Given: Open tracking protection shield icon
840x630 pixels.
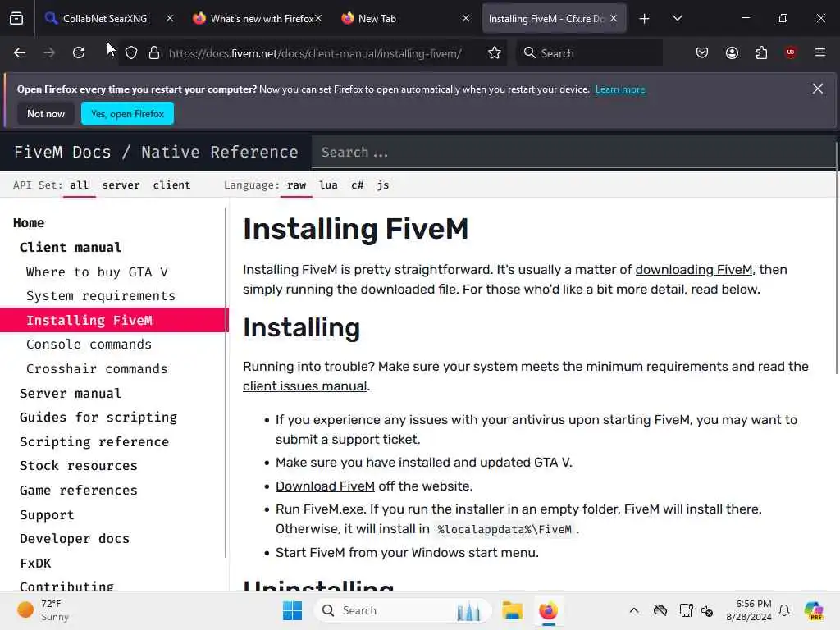Looking at the screenshot, I should [x=131, y=53].
